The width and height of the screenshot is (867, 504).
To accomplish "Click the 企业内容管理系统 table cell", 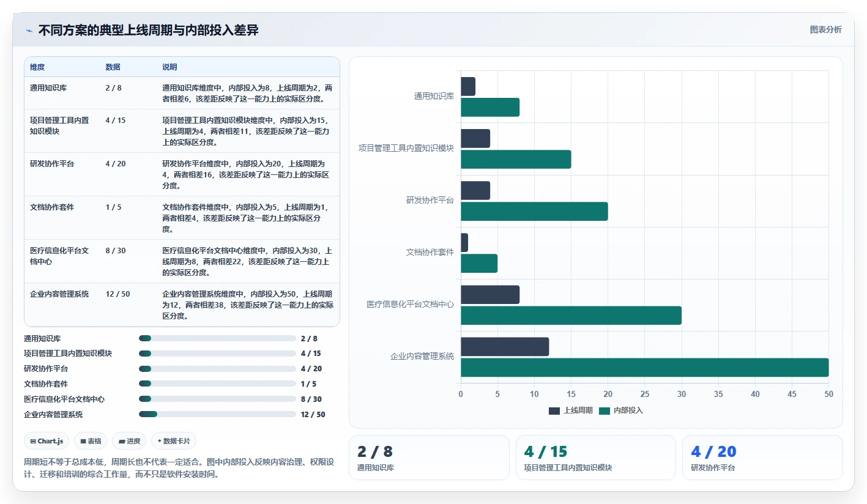I will [59, 294].
